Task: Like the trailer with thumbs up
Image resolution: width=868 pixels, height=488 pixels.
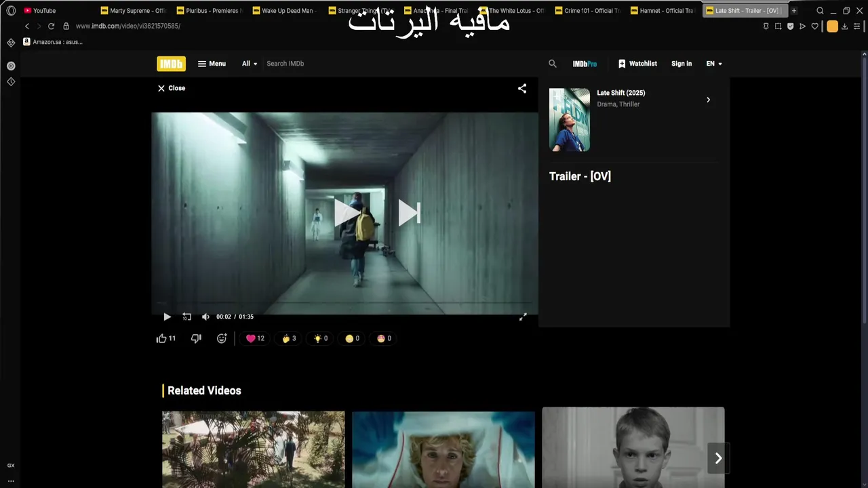Action: point(166,338)
